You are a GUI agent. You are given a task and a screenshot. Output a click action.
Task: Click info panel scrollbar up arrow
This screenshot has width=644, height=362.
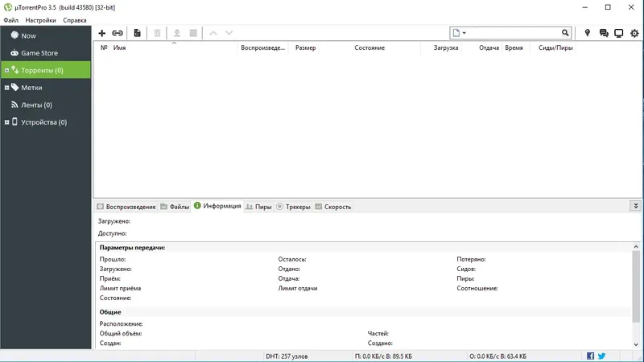636,247
